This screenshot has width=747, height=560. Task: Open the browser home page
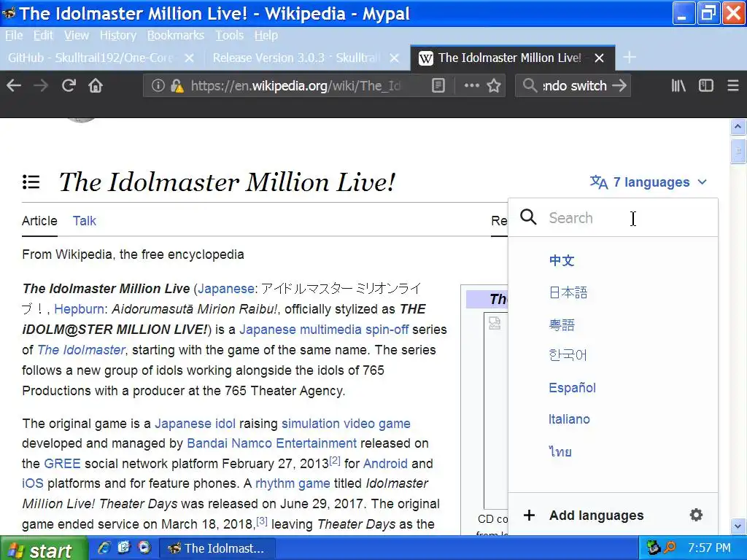point(96,86)
